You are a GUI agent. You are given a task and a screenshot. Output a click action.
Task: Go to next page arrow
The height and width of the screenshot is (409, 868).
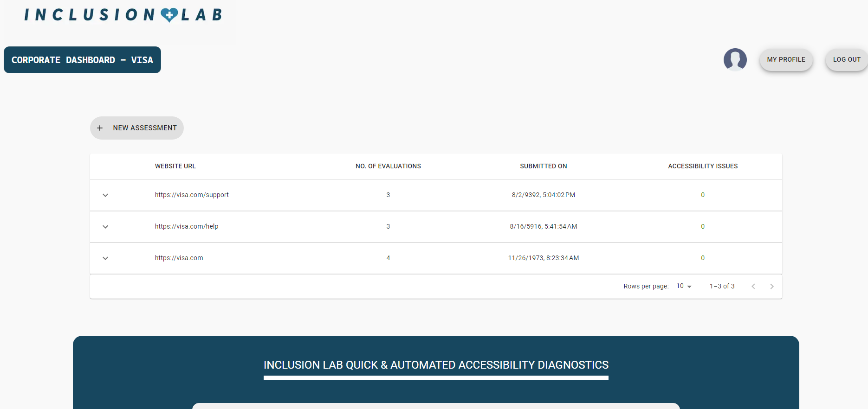tap(771, 287)
